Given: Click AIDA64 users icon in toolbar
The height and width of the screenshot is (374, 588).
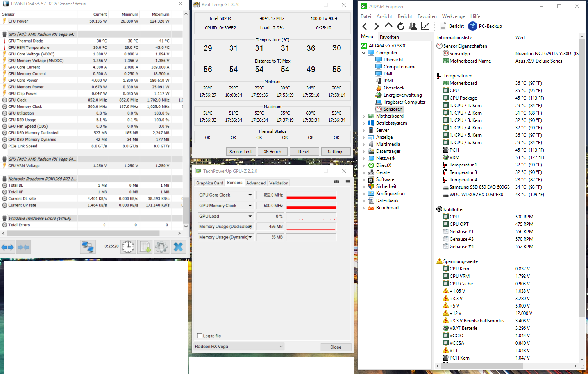Looking at the screenshot, I should (413, 26).
